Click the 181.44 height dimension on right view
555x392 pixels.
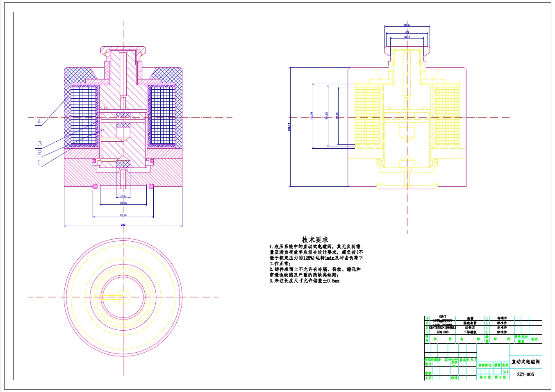pyautogui.click(x=289, y=127)
